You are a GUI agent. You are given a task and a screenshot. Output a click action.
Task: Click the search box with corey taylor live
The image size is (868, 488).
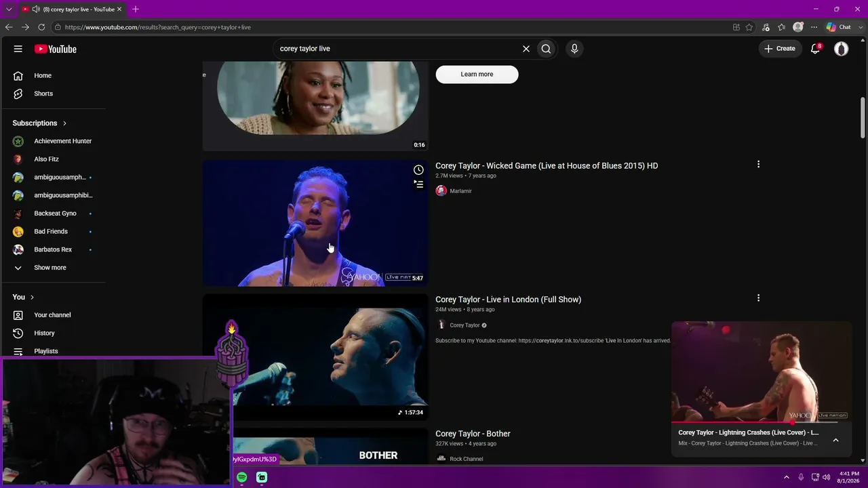tap(397, 49)
